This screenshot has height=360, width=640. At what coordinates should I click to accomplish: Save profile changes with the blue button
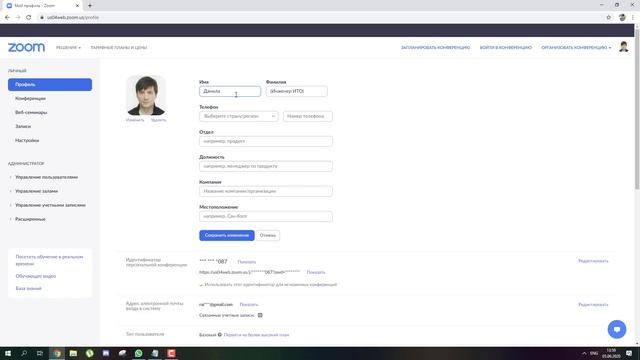227,236
